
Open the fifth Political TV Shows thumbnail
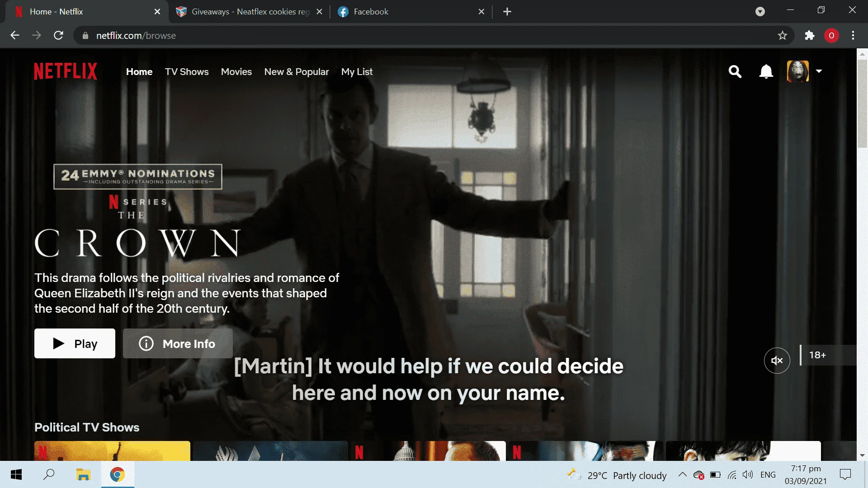(744, 451)
